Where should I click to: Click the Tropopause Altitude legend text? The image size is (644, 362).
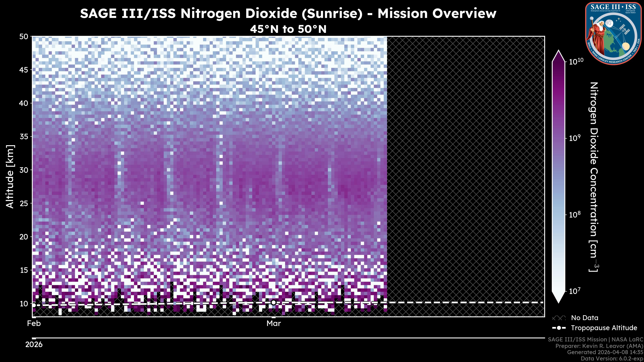[x=604, y=328]
